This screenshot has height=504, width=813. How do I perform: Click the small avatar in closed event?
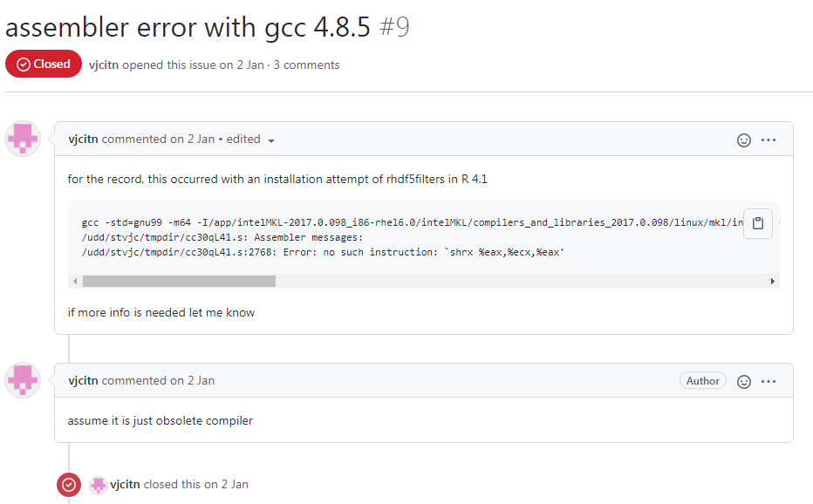pos(99,485)
